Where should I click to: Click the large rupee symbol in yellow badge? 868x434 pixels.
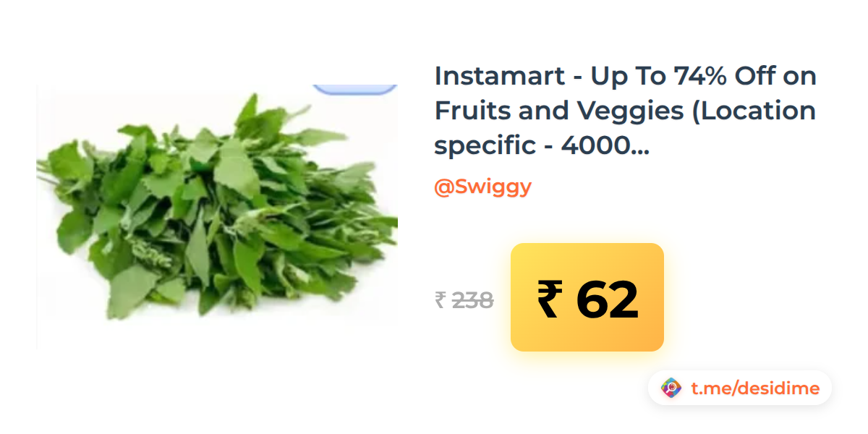tap(550, 299)
